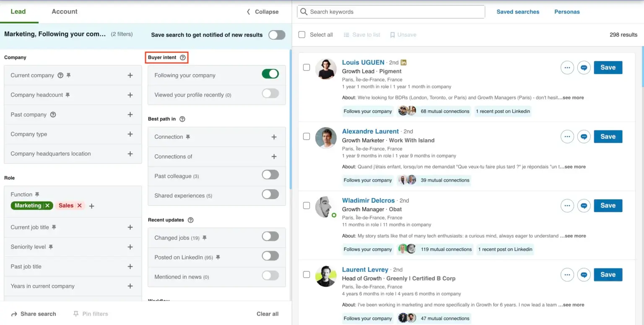Click the help icon beside Recent updates
The width and height of the screenshot is (644, 325).
click(x=190, y=220)
